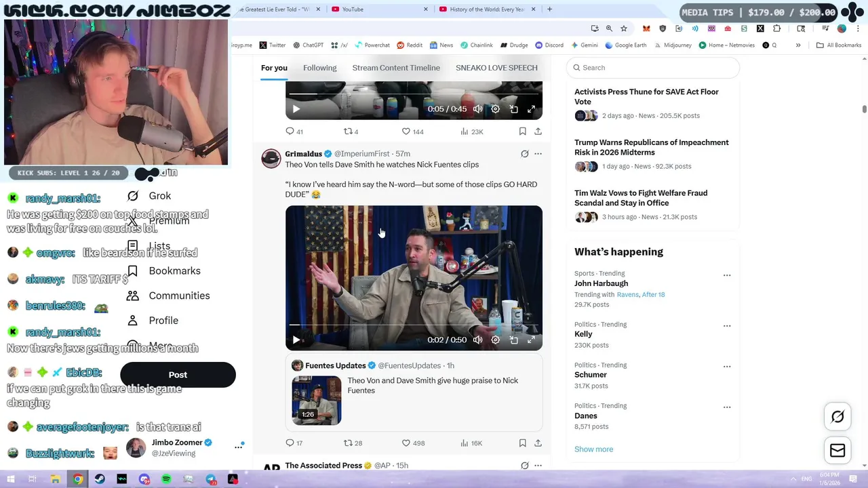This screenshot has height=488, width=868.
Task: Click the Search input field
Action: point(652,68)
